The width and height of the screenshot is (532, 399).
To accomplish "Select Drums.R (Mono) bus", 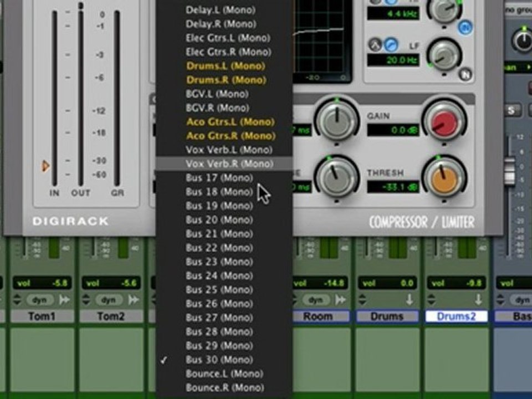I will [x=224, y=80].
